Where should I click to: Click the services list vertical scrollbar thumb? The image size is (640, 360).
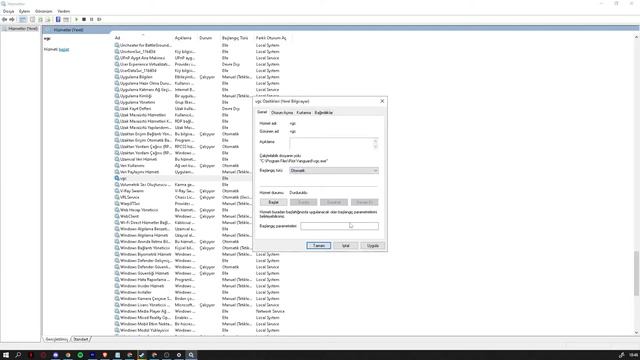tap(636, 273)
